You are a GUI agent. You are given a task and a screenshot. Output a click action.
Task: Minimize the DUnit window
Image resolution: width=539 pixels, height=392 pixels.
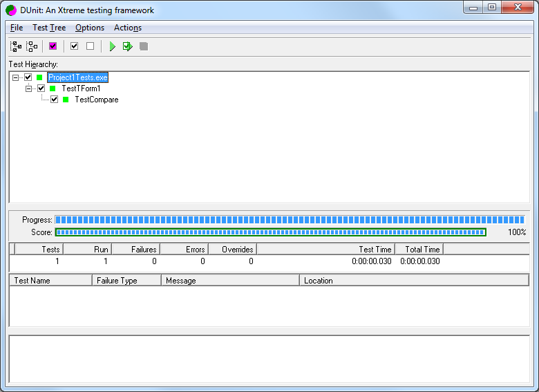[473, 7]
